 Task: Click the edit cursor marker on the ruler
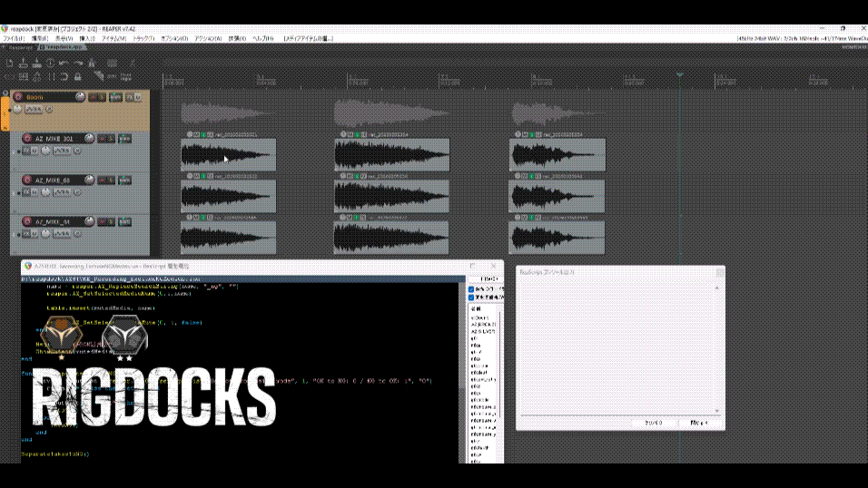point(680,74)
